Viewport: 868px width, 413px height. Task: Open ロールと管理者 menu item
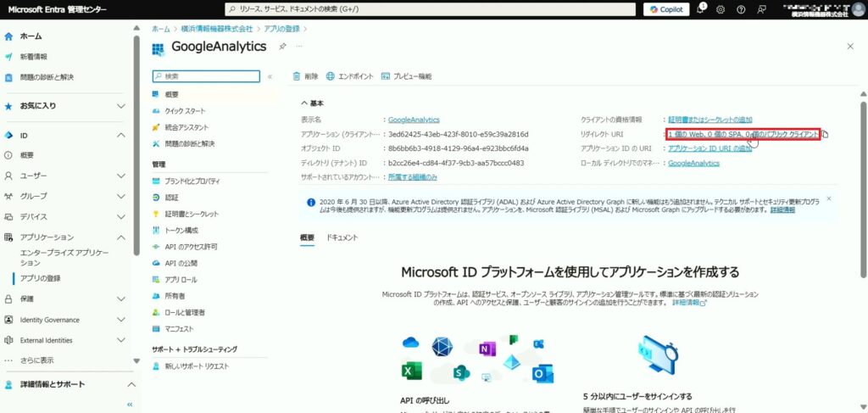[x=185, y=313]
